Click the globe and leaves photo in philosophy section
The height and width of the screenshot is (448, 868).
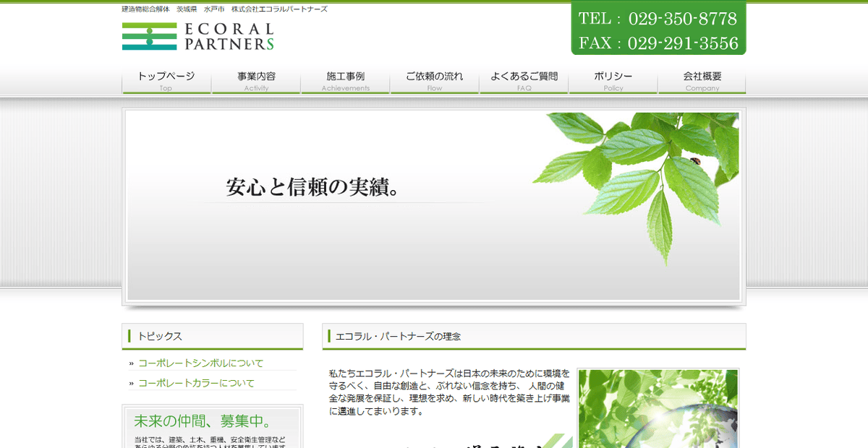[x=658, y=412]
